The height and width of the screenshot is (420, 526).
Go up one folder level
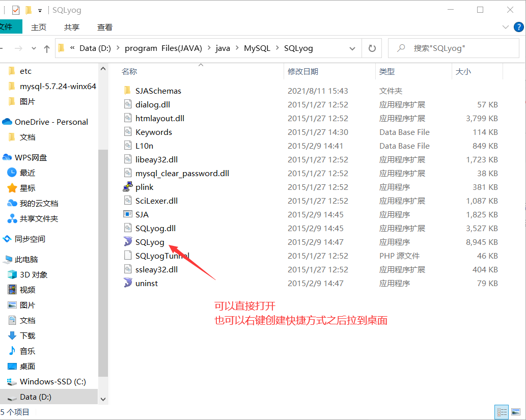tap(47, 49)
